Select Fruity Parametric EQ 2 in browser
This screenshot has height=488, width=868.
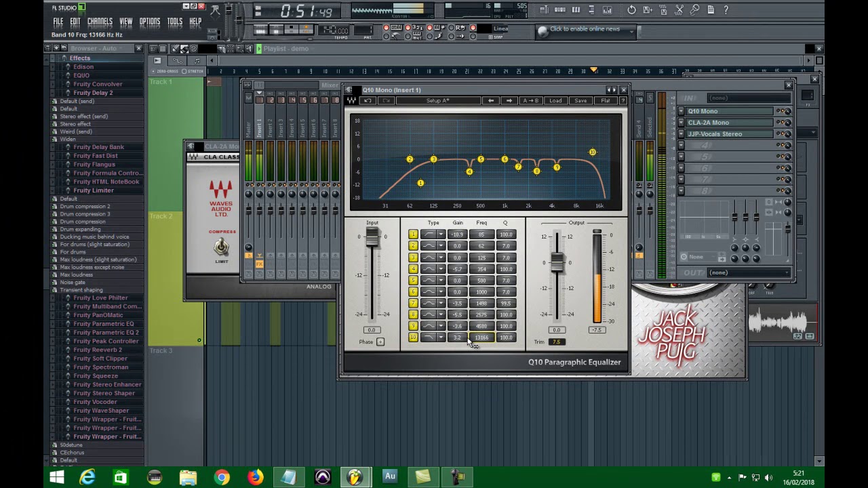pos(106,332)
